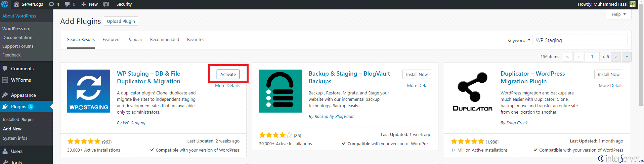Click the Yoast SEO icon in admin bar
Image resolution: width=644 pixels, height=164 pixels.
[x=106, y=4]
